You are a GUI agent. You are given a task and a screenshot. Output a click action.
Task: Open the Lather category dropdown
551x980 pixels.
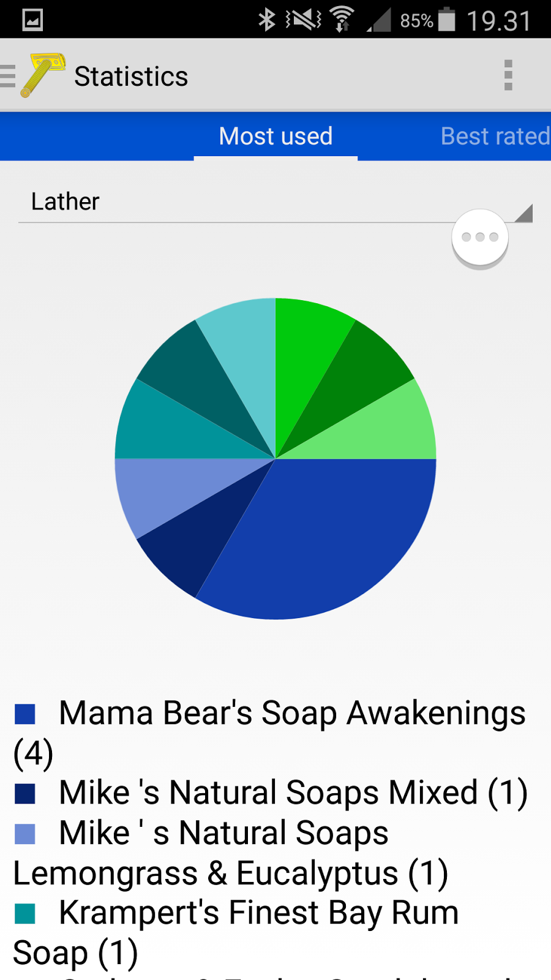(x=245, y=202)
